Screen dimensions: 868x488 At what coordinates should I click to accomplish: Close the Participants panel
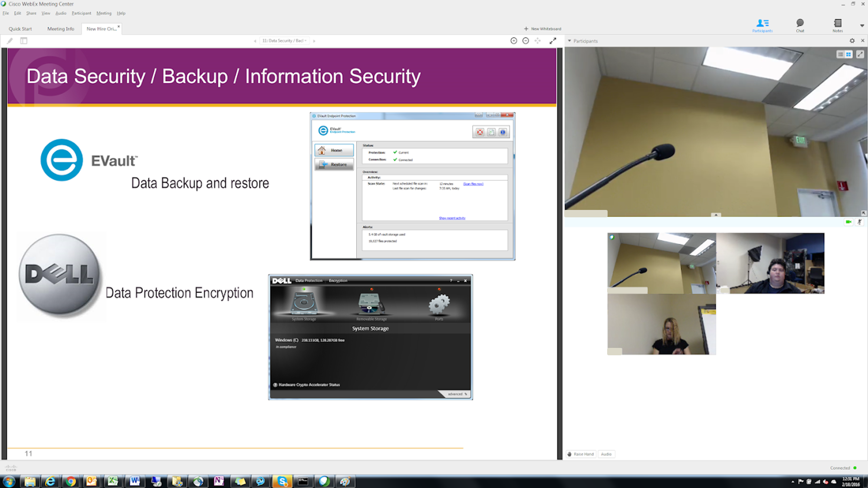tap(863, 41)
